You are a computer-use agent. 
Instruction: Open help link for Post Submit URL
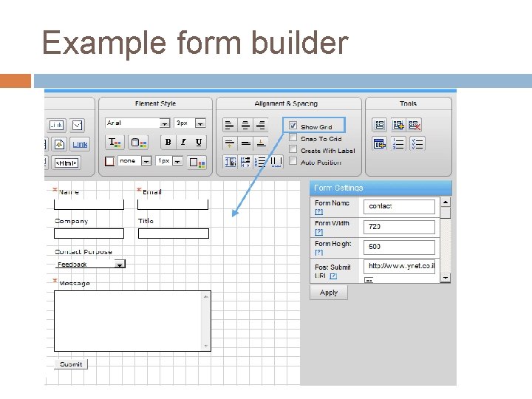pyautogui.click(x=333, y=276)
